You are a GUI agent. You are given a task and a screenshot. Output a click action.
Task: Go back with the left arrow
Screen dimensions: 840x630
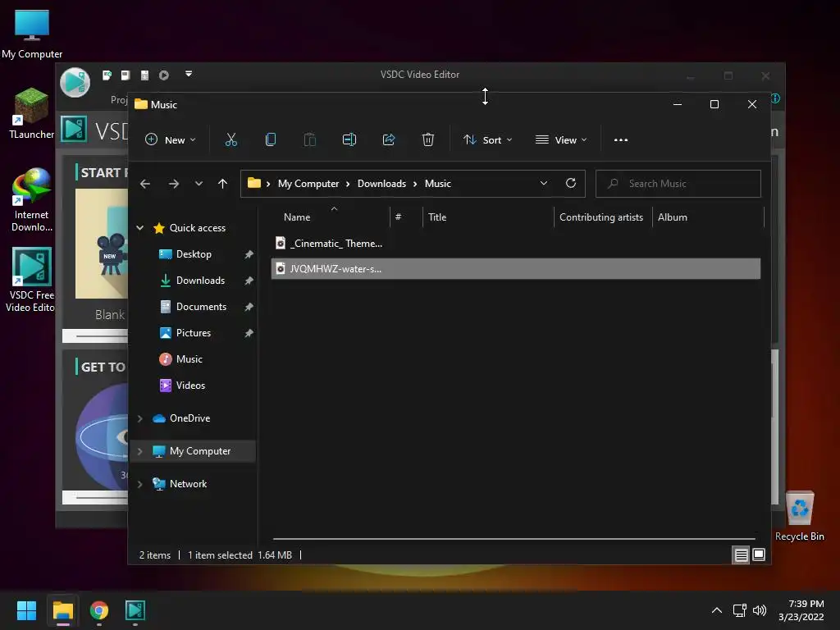[x=145, y=184]
